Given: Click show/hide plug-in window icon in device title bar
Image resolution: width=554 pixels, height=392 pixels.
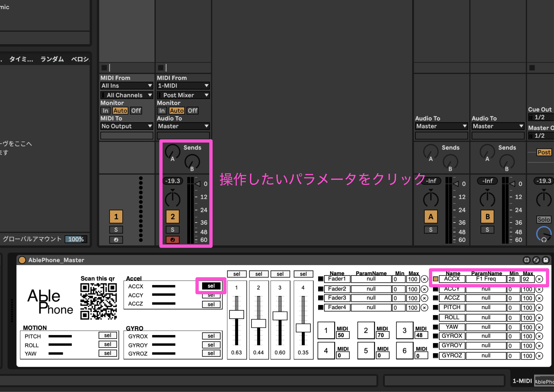Looking at the screenshot, I should coord(527,260).
